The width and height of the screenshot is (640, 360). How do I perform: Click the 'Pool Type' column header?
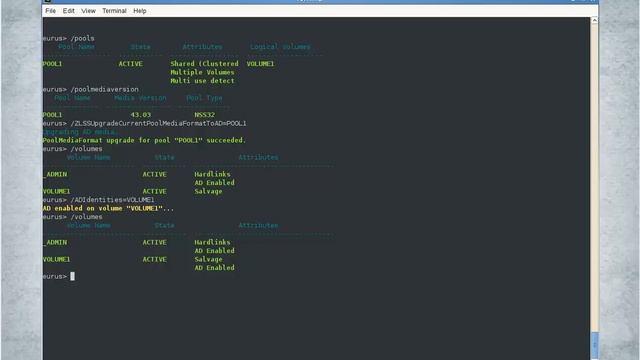coord(204,98)
